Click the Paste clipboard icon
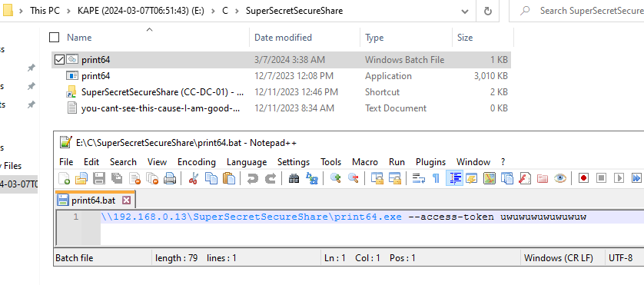644x285 pixels. point(229,178)
